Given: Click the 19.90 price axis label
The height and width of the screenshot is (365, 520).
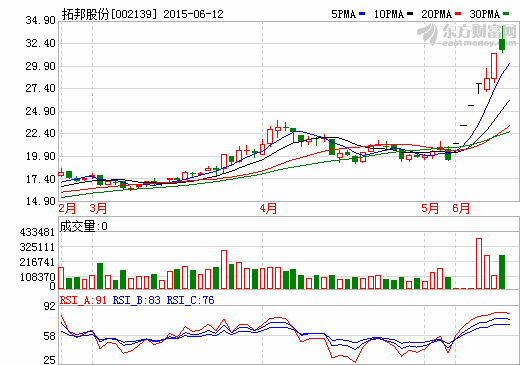Looking at the screenshot, I should point(41,156).
